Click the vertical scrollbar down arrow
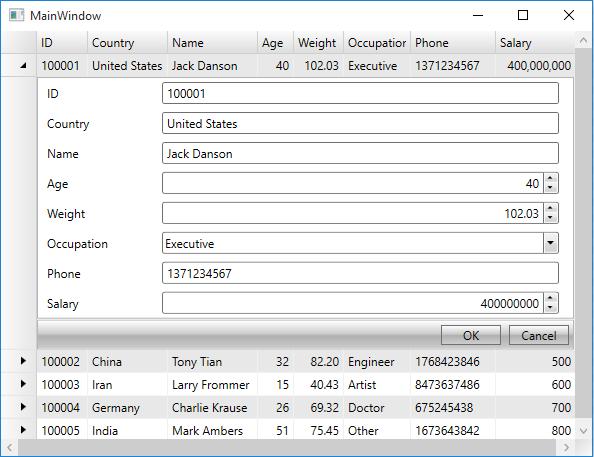The height and width of the screenshot is (457, 594). (x=583, y=431)
